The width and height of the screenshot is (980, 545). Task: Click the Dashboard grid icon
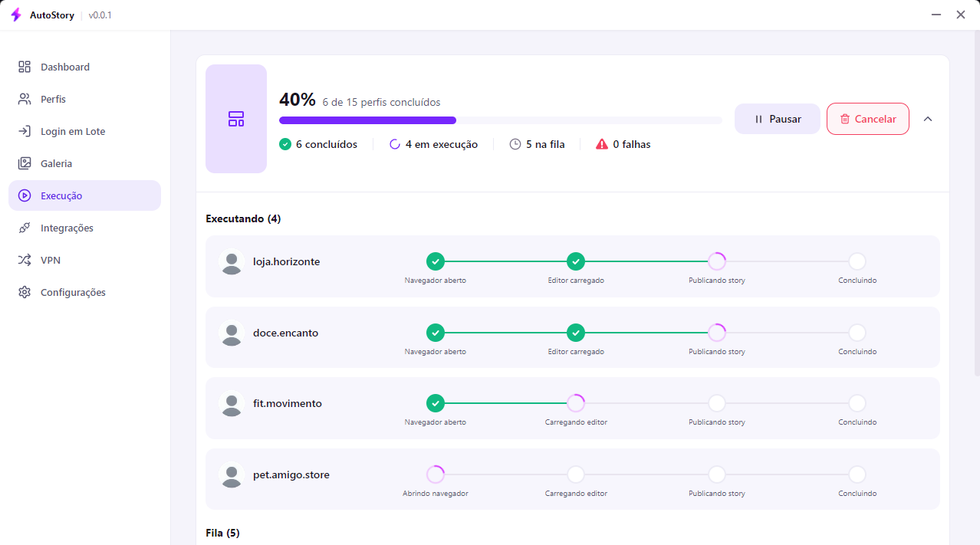click(25, 67)
